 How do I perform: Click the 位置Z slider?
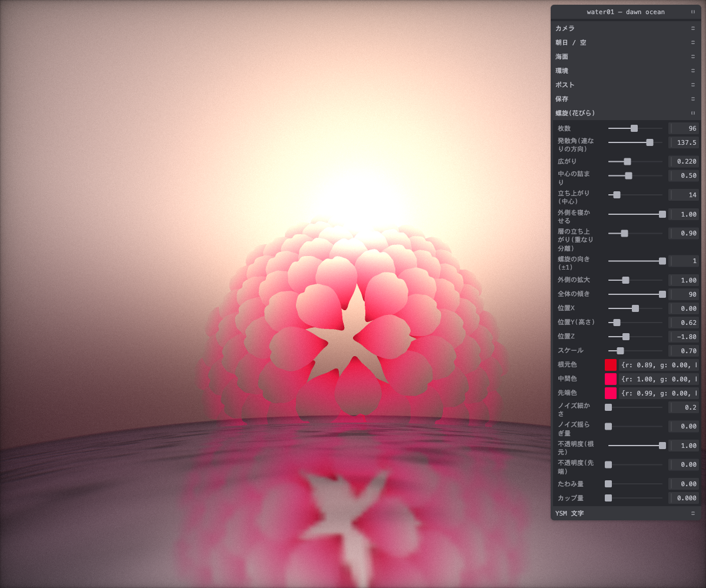[x=635, y=337]
